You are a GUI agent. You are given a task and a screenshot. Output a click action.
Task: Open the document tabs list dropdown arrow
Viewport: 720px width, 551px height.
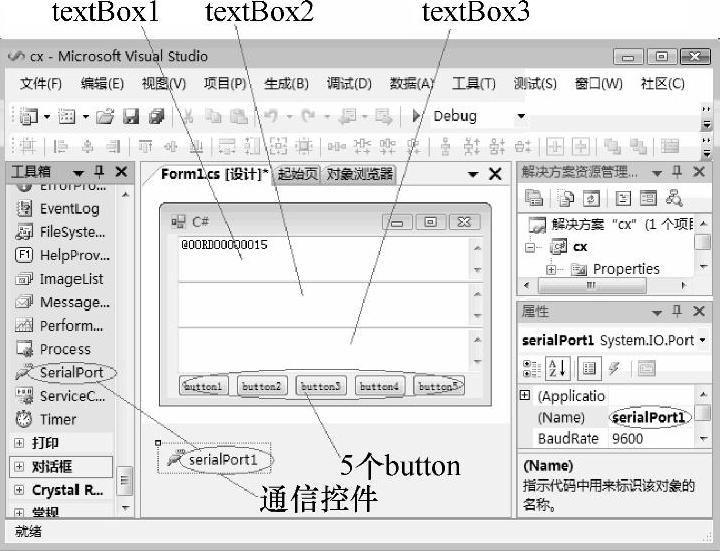coord(473,174)
